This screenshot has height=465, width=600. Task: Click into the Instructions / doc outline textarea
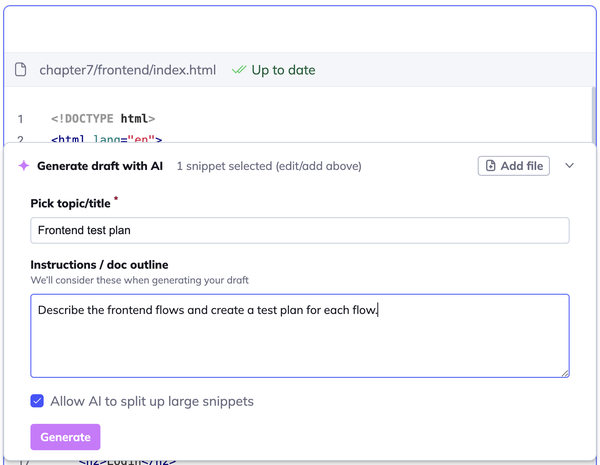[299, 335]
